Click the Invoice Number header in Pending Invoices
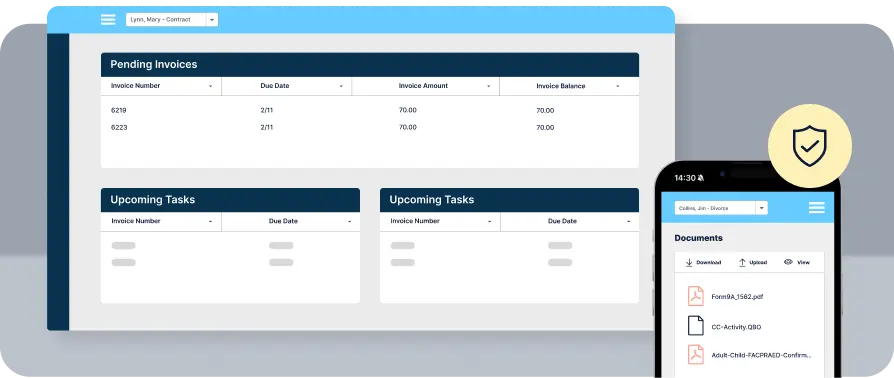This screenshot has width=894, height=378. pyautogui.click(x=135, y=86)
